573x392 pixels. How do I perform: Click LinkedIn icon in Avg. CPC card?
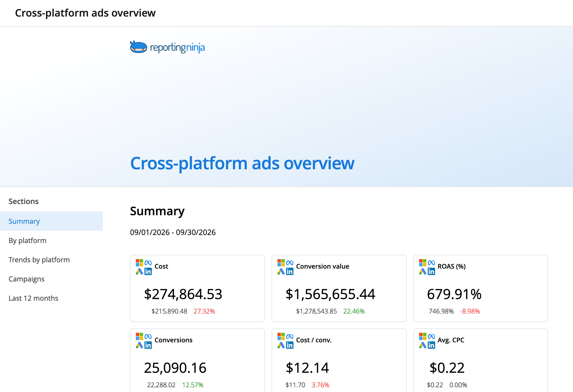pyautogui.click(x=431, y=345)
